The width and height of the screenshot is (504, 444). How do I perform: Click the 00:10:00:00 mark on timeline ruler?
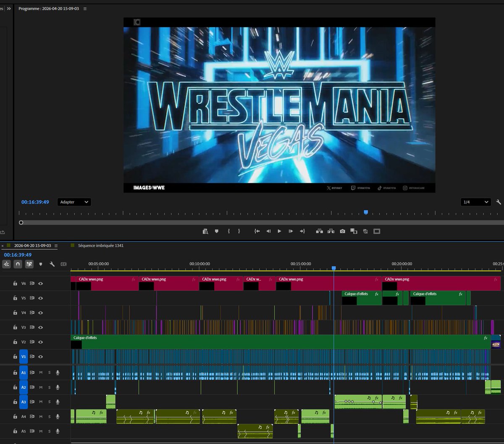[x=199, y=264]
